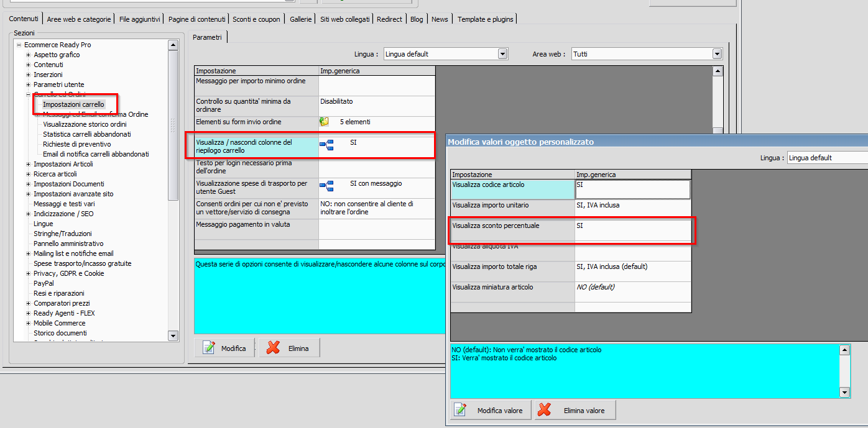Select the PayPal tree item
The height and width of the screenshot is (428, 868).
click(x=44, y=283)
